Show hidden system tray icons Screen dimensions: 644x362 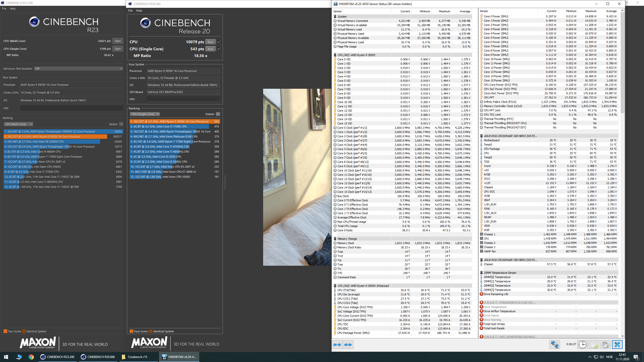coord(590,357)
